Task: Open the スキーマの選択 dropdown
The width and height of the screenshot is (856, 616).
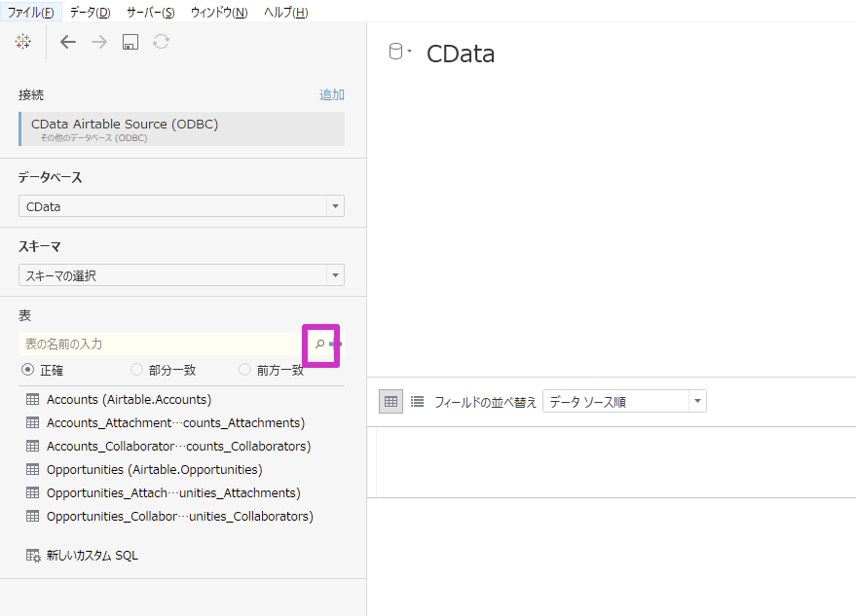Action: (181, 275)
